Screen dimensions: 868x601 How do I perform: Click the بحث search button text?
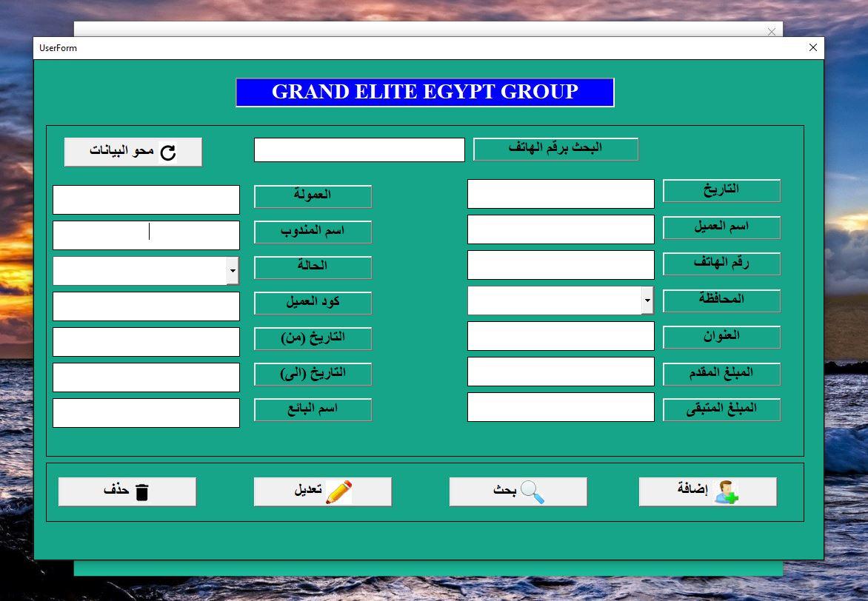click(x=504, y=490)
